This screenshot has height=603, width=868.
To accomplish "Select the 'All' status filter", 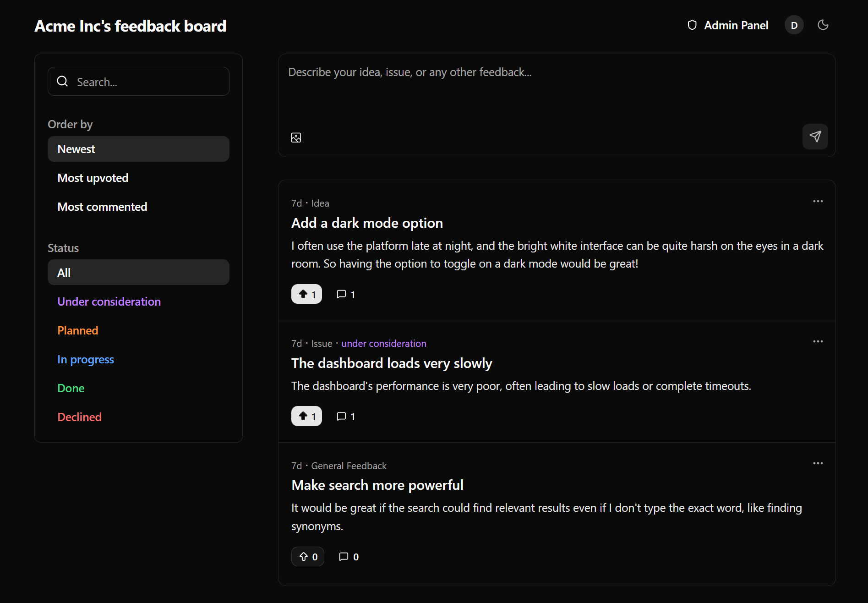I will pyautogui.click(x=64, y=272).
